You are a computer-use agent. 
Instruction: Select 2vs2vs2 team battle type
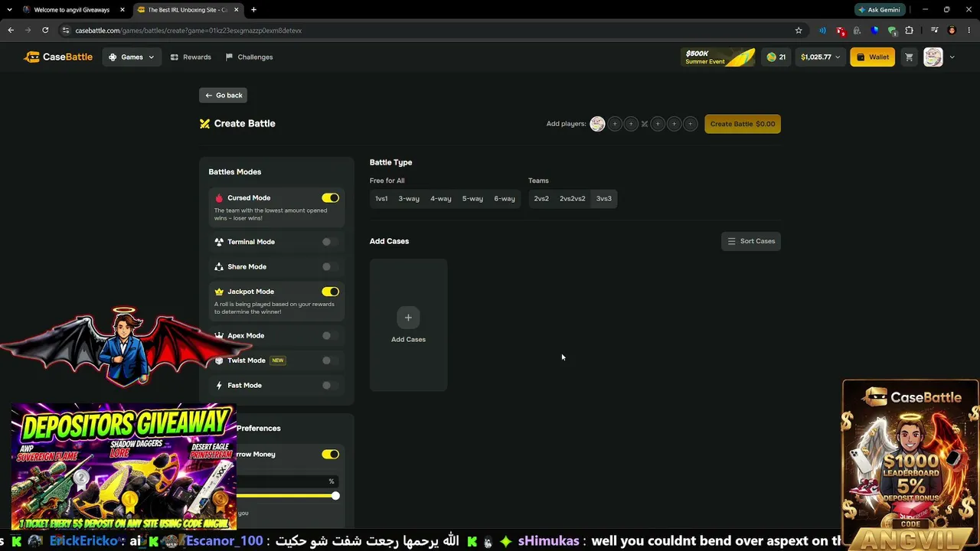coord(573,199)
